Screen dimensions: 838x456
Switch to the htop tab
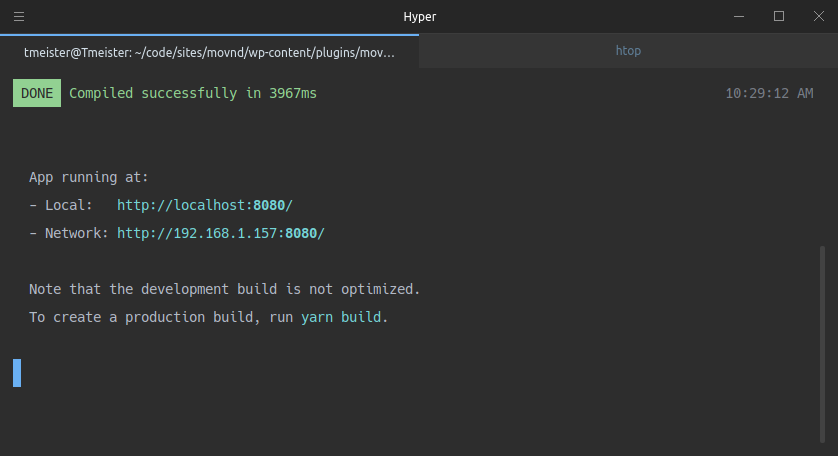628,51
